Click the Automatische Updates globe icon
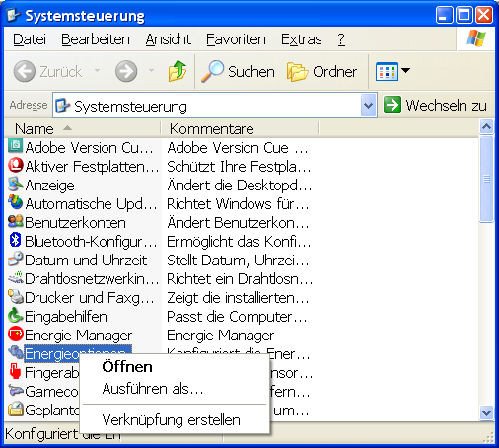The image size is (499, 448). tap(15, 202)
